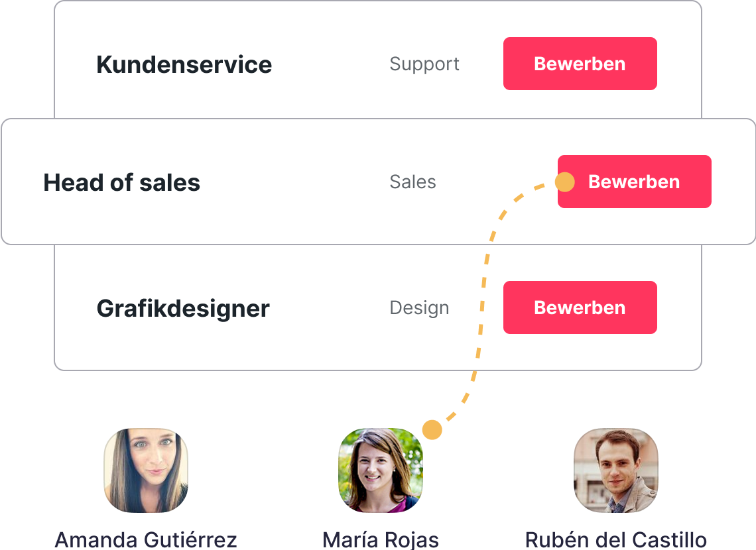756x550 pixels.
Task: Click the name Amanda Gutiérrez
Action: click(146, 539)
